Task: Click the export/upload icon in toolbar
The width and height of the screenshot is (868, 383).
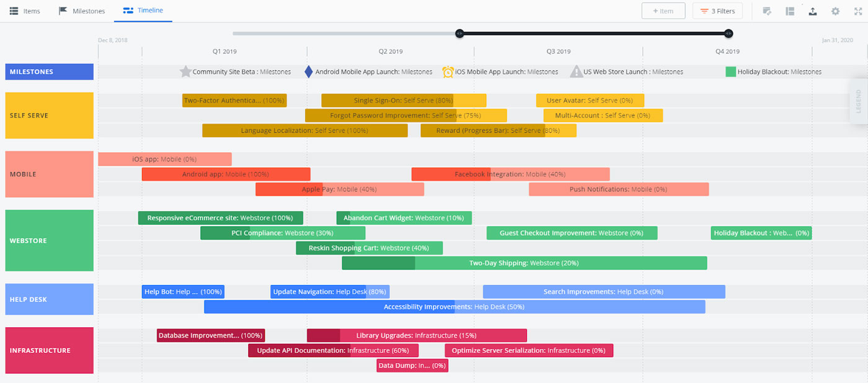Action: (812, 11)
